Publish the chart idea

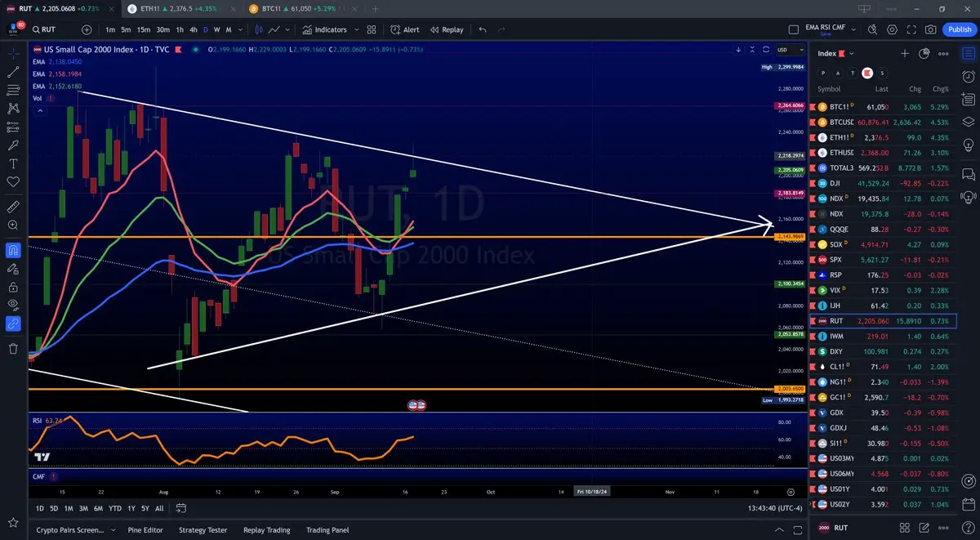point(959,29)
